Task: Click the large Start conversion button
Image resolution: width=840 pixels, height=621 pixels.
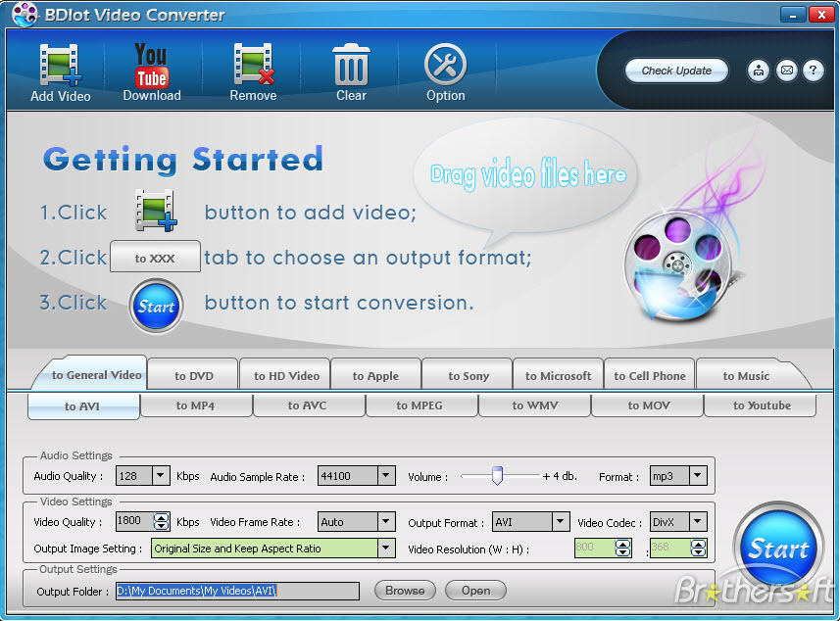Action: (778, 548)
